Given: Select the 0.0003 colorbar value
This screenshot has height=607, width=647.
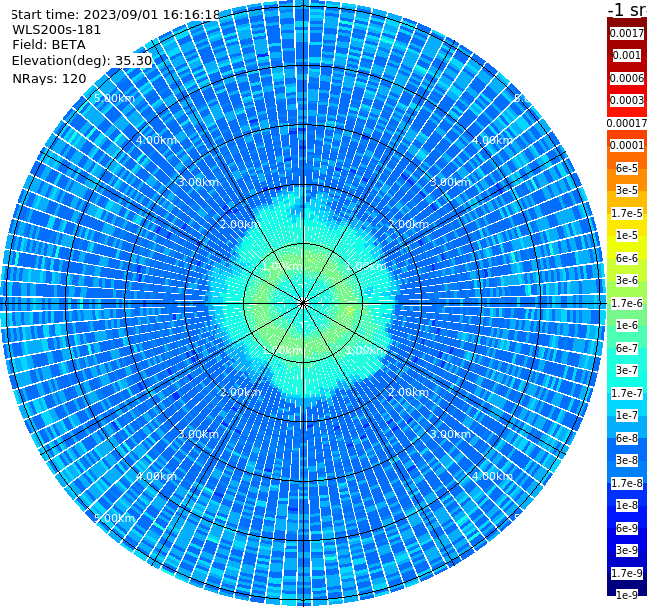Looking at the screenshot, I should coord(627,101).
